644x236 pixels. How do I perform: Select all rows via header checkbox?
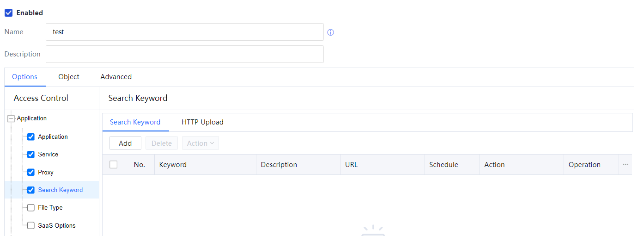click(114, 164)
